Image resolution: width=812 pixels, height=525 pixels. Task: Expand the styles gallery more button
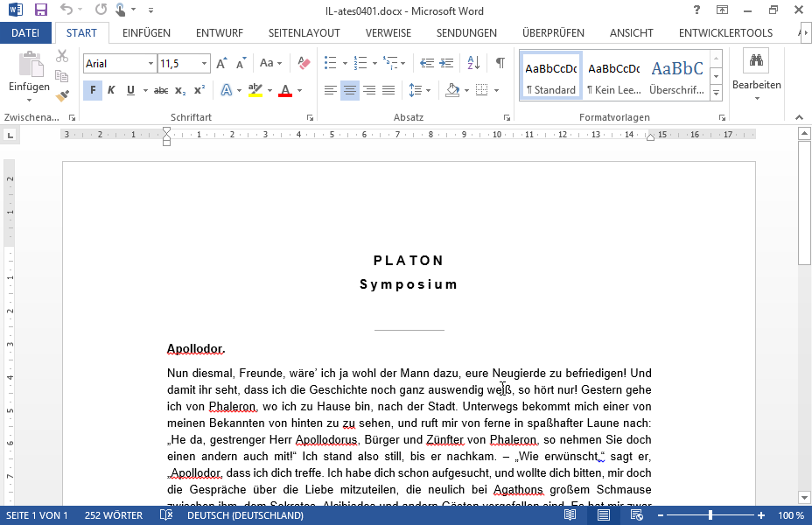717,94
